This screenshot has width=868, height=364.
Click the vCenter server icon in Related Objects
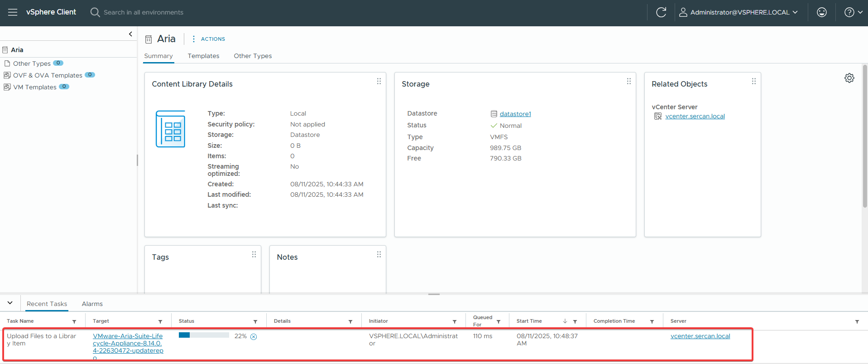point(658,116)
